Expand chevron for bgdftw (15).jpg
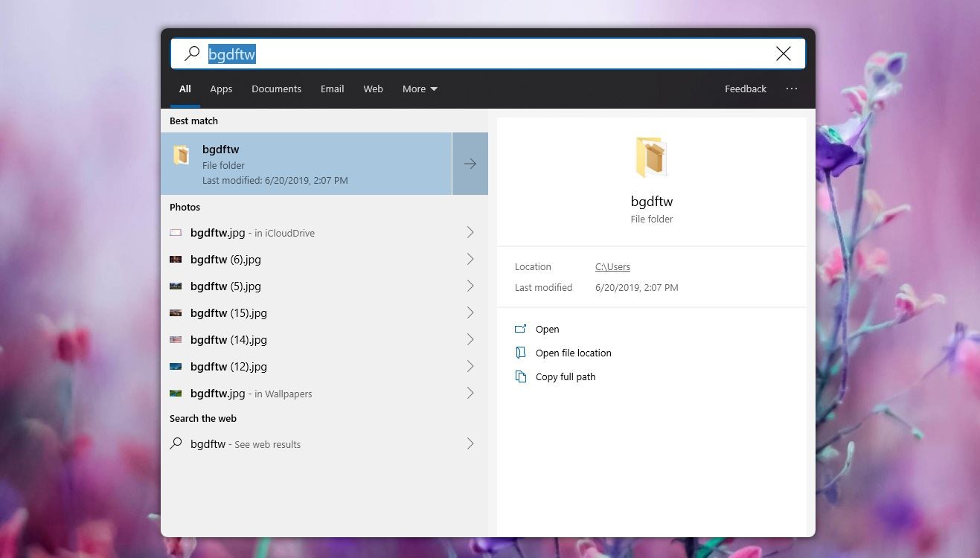 pos(470,313)
